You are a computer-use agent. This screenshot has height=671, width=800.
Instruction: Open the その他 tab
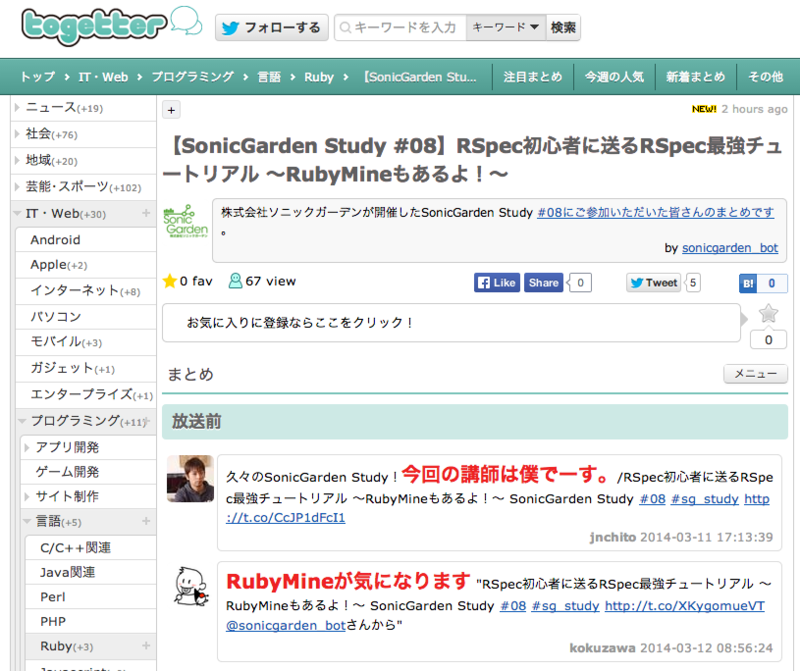[765, 77]
